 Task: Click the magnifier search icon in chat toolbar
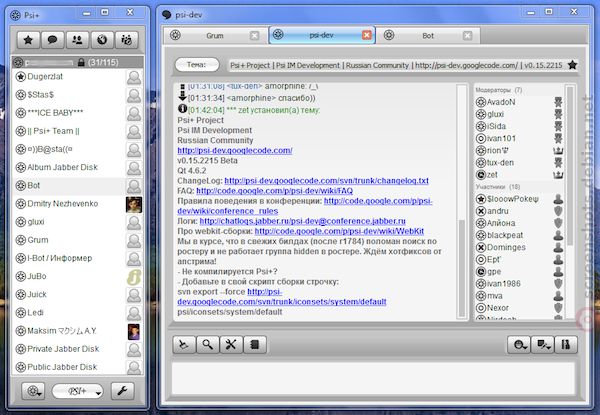coord(207,345)
